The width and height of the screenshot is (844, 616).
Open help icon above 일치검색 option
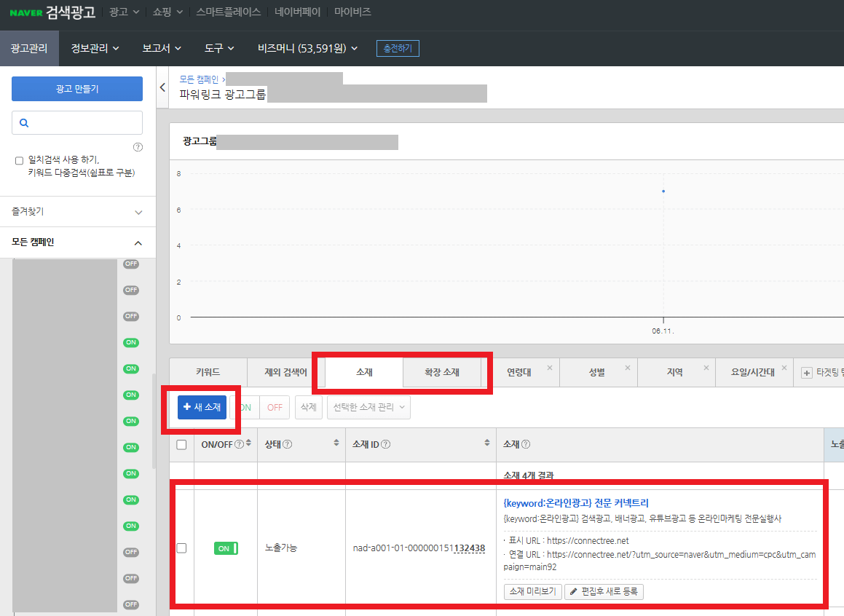[138, 147]
